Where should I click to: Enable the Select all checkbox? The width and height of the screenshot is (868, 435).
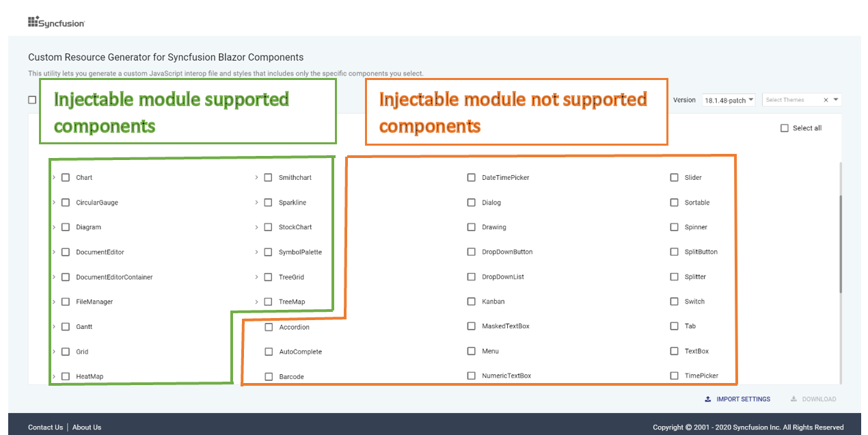[x=785, y=128]
